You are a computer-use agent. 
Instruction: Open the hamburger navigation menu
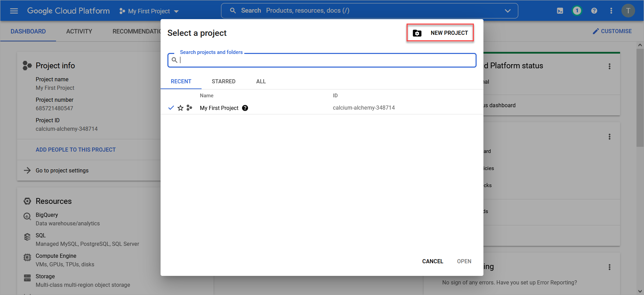[x=14, y=11]
